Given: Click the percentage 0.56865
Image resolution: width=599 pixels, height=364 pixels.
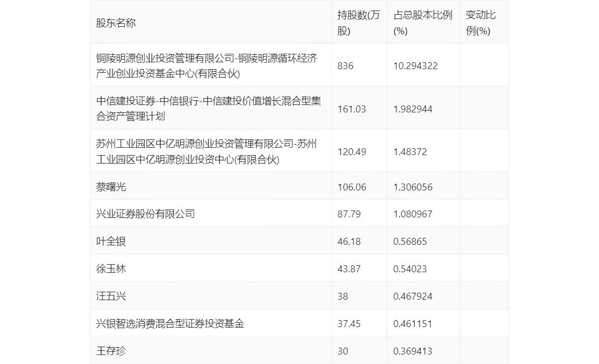Looking at the screenshot, I should pyautogui.click(x=410, y=242).
